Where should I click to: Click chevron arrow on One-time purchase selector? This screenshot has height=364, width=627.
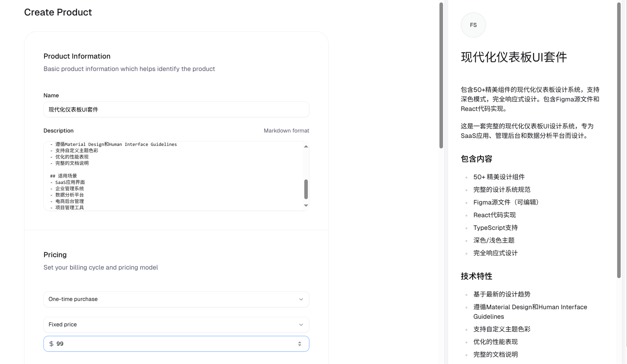(x=301, y=299)
